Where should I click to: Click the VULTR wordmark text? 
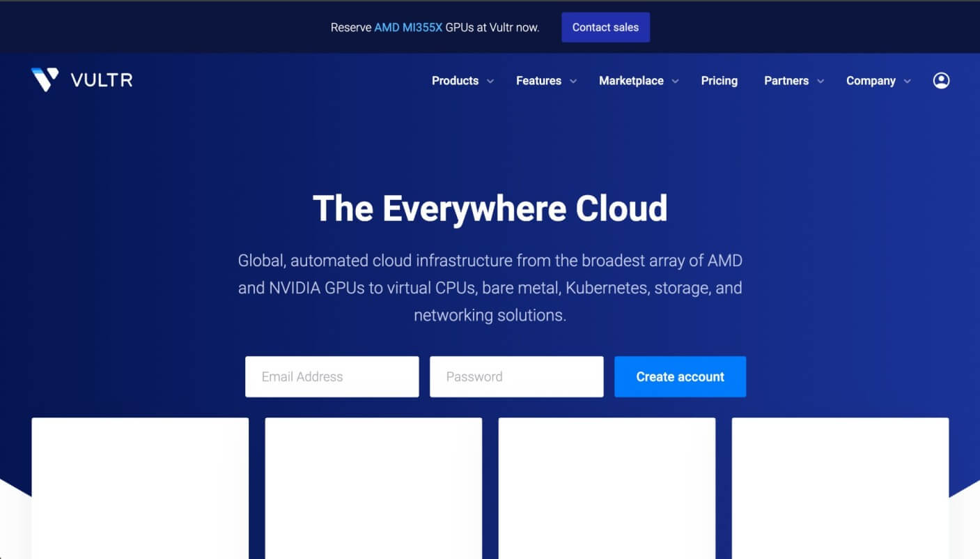102,80
